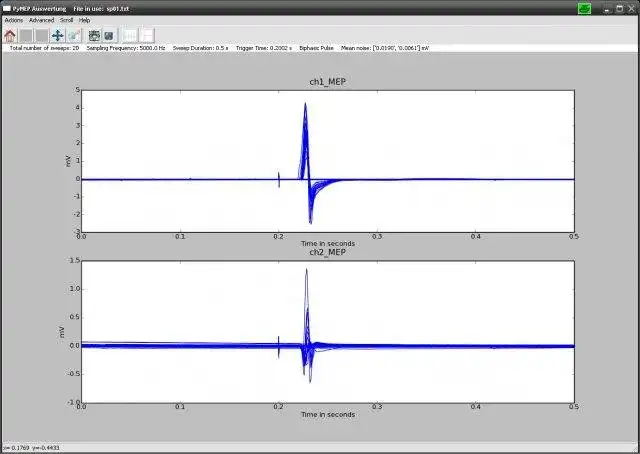The width and height of the screenshot is (640, 454).
Task: Open the Scroll menu
Action: [66, 20]
